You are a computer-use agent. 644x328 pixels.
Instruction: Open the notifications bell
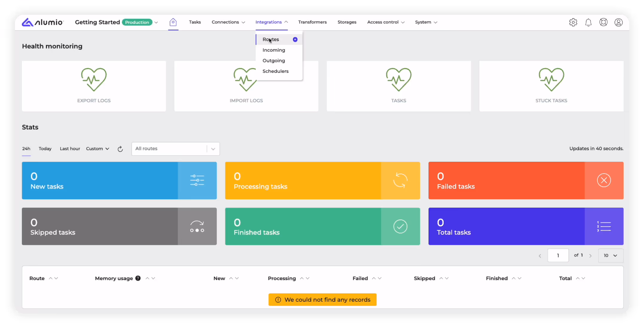(x=588, y=22)
